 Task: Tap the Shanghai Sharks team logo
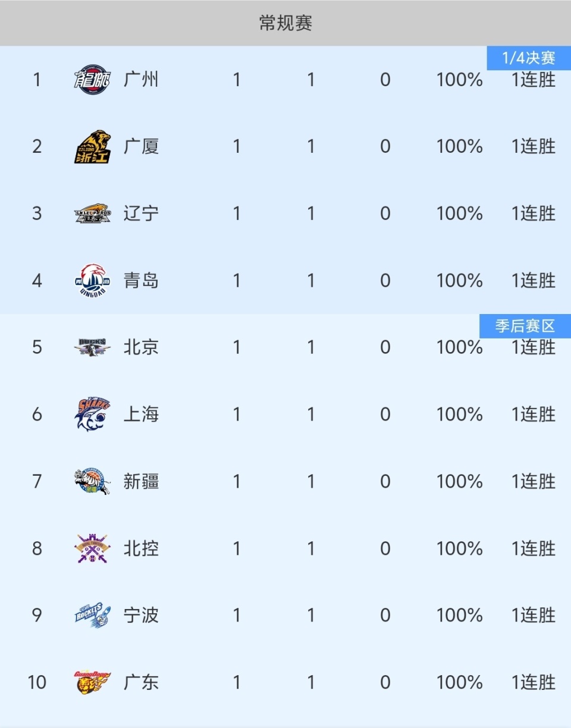[x=92, y=414]
